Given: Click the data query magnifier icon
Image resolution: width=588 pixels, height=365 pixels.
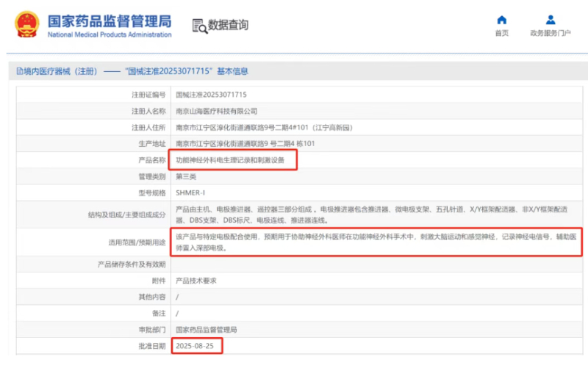Looking at the screenshot, I should pos(199,26).
